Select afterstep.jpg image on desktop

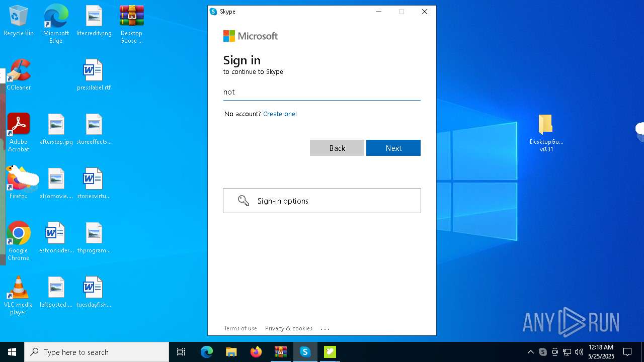(56, 130)
